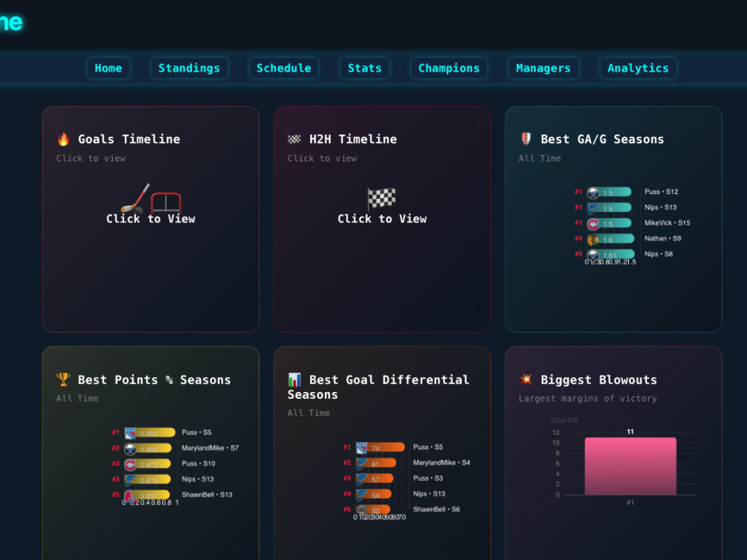This screenshot has width=747, height=560.
Task: Click the 'H2H Timeline' title text
Action: (x=353, y=139)
